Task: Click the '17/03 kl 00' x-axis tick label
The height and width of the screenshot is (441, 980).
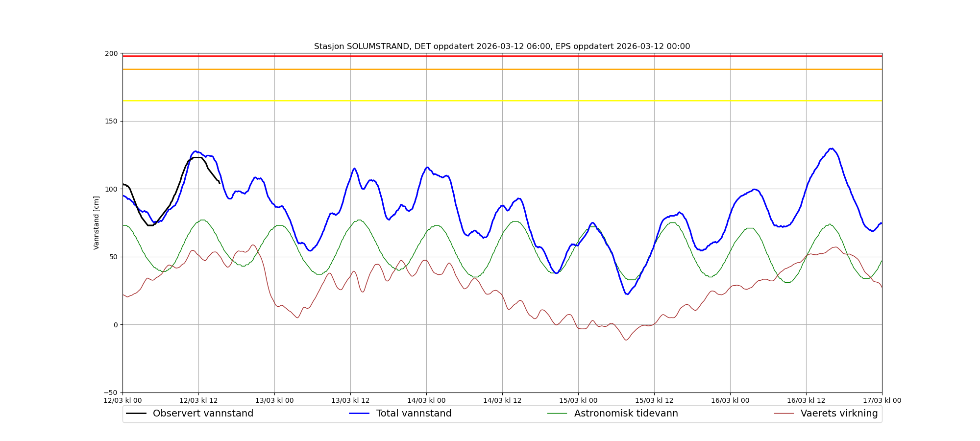Action: tap(882, 401)
